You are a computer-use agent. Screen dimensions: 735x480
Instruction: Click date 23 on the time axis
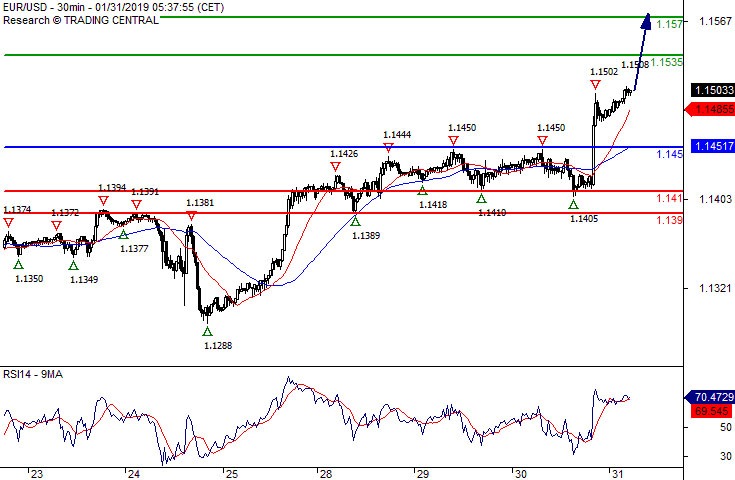pyautogui.click(x=37, y=474)
